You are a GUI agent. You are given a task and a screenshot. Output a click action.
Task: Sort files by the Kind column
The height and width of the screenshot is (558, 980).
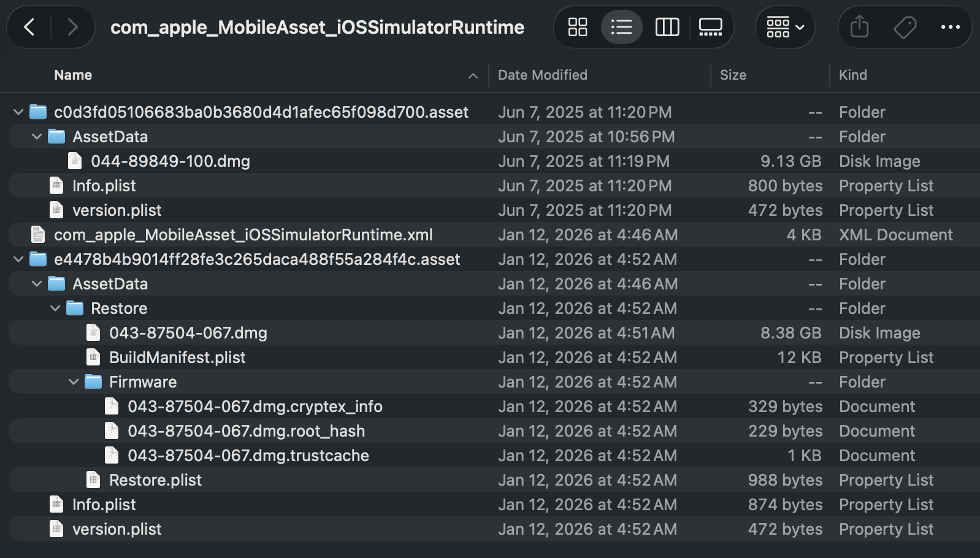[x=852, y=75]
